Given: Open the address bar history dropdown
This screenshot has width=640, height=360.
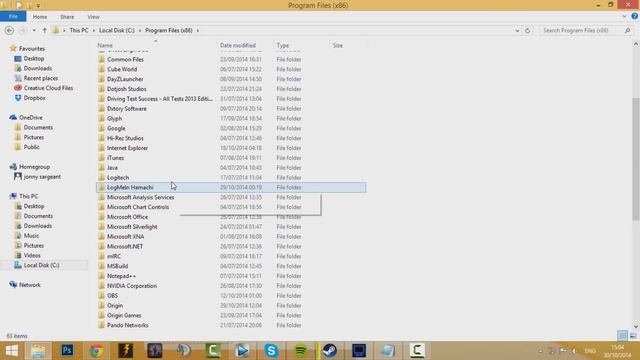Looking at the screenshot, I should [517, 31].
